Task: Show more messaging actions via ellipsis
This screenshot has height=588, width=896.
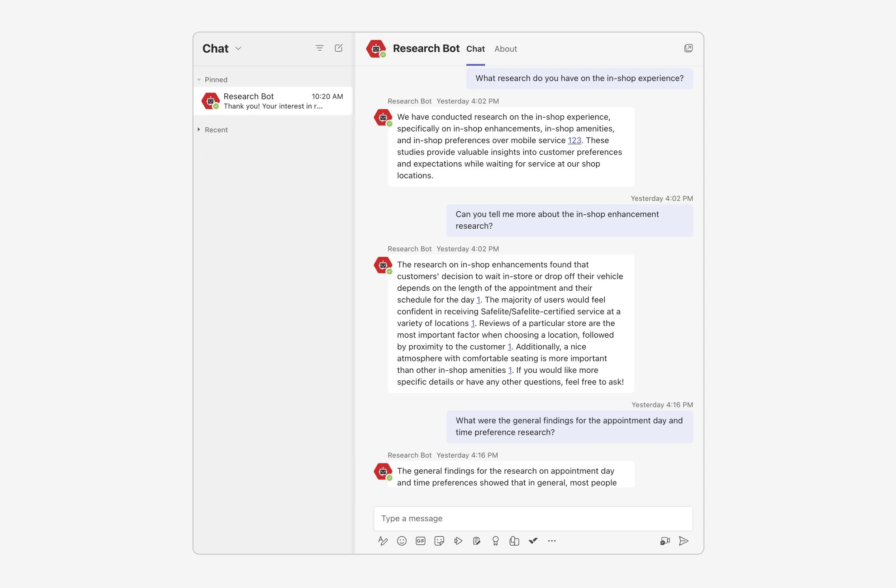Action: 552,541
